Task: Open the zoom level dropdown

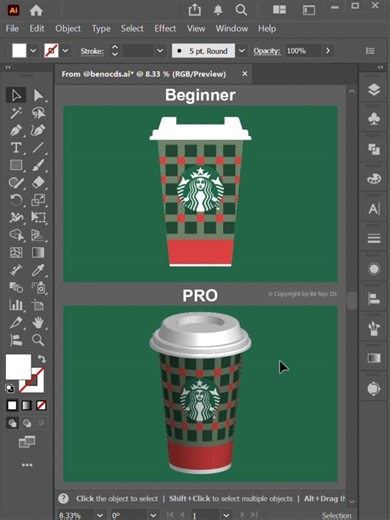Action: click(x=100, y=515)
